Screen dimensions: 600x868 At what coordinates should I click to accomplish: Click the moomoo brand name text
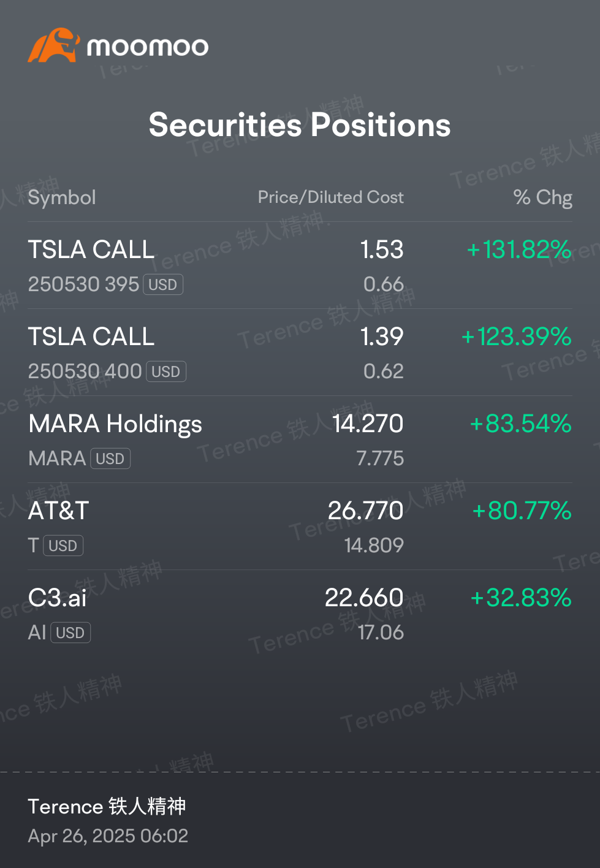click(148, 47)
